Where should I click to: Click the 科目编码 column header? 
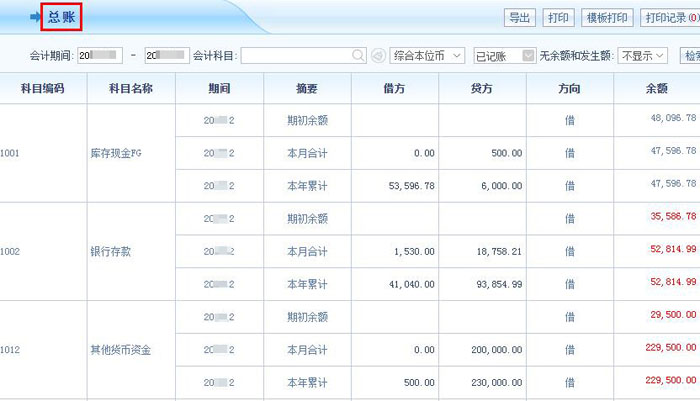tap(43, 89)
